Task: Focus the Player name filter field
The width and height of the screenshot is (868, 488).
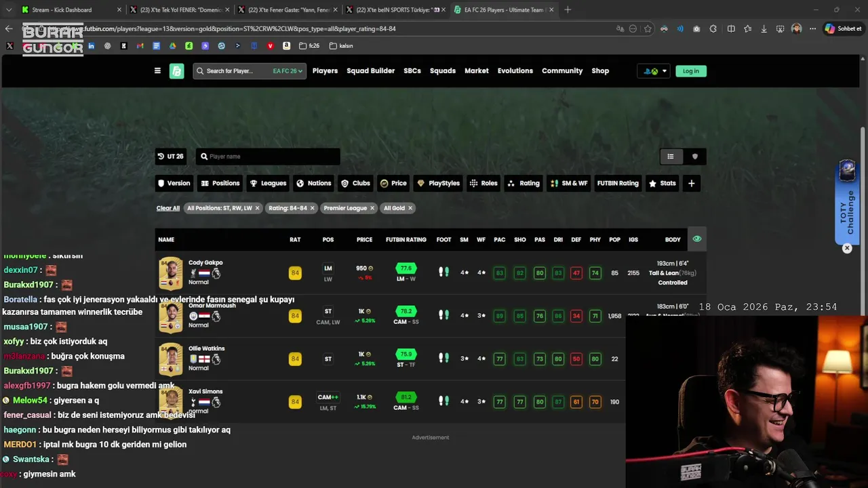Action: click(x=268, y=157)
